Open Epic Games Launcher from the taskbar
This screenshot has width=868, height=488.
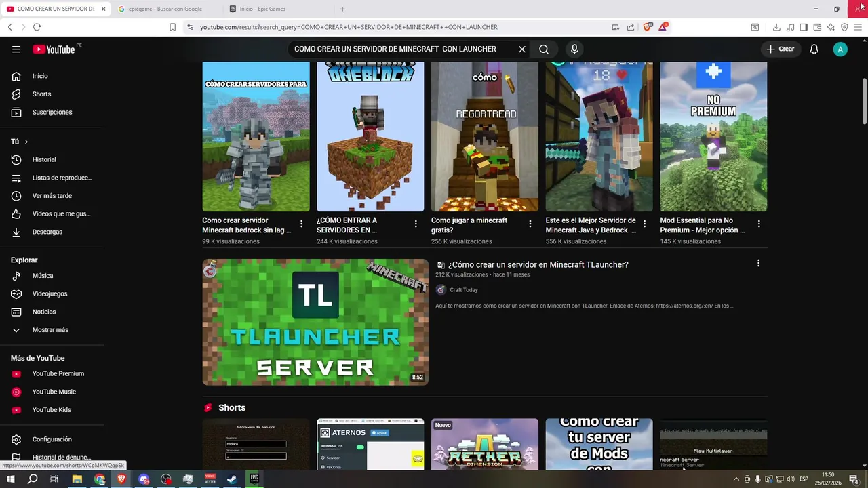click(254, 479)
